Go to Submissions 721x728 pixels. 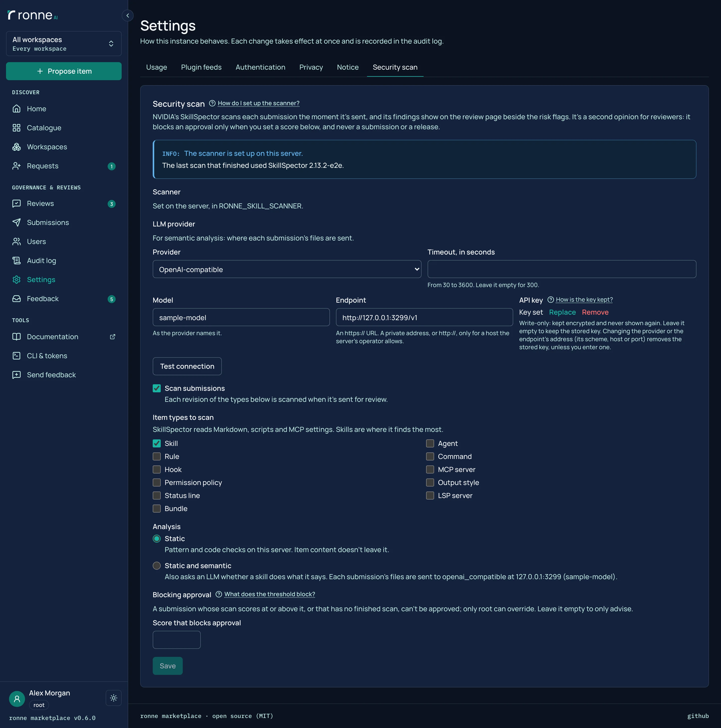pos(64,223)
